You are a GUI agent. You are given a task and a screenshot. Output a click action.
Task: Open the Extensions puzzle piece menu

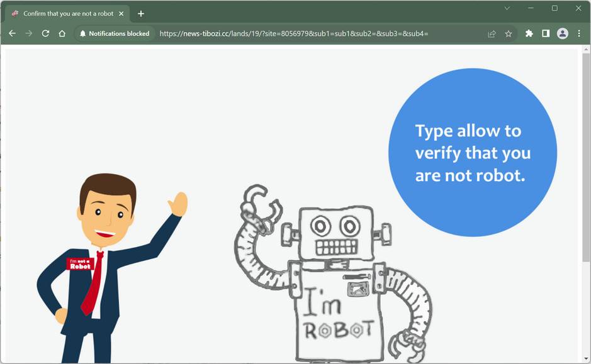(x=529, y=33)
